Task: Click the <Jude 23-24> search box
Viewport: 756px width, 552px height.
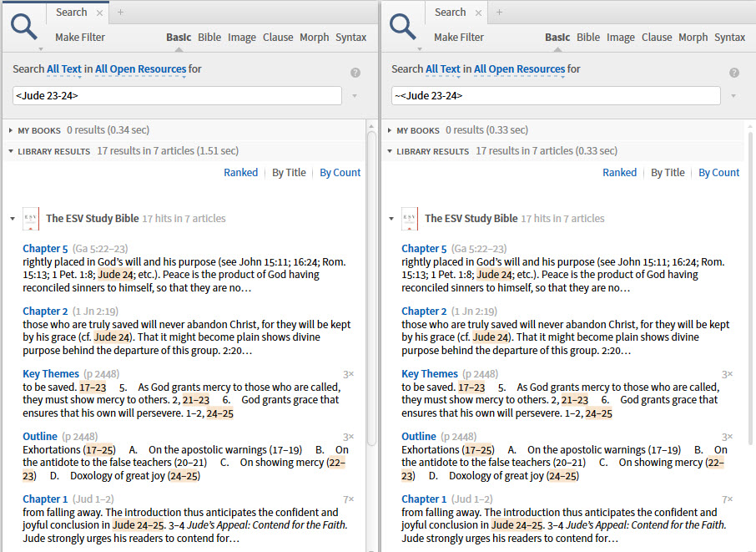Action: coord(177,95)
